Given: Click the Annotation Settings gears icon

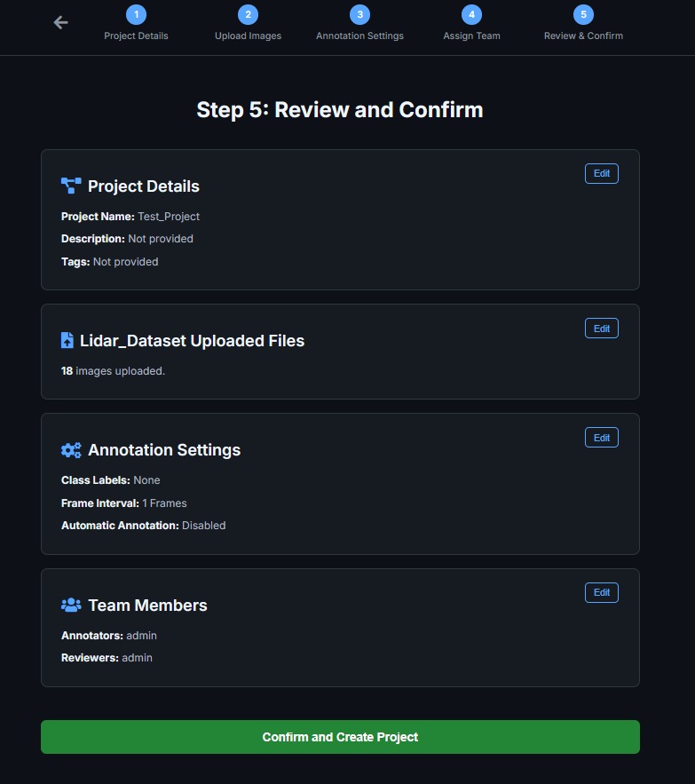Looking at the screenshot, I should coord(71,450).
